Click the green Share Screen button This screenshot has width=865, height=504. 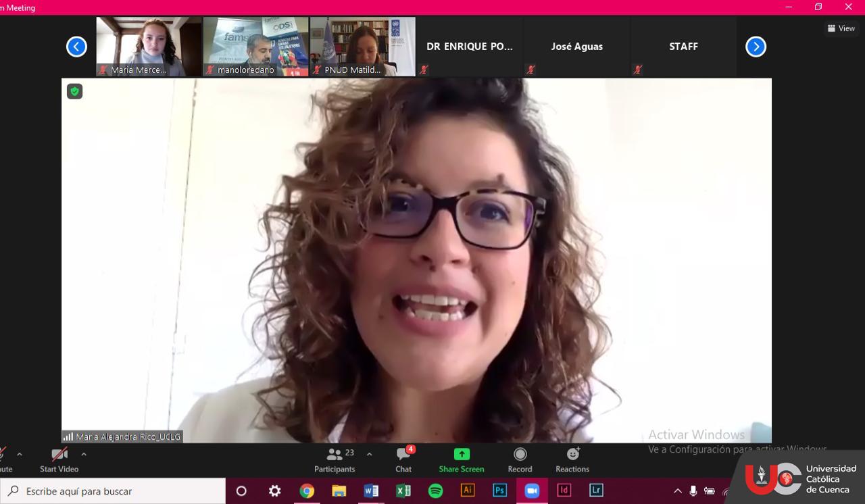click(462, 460)
